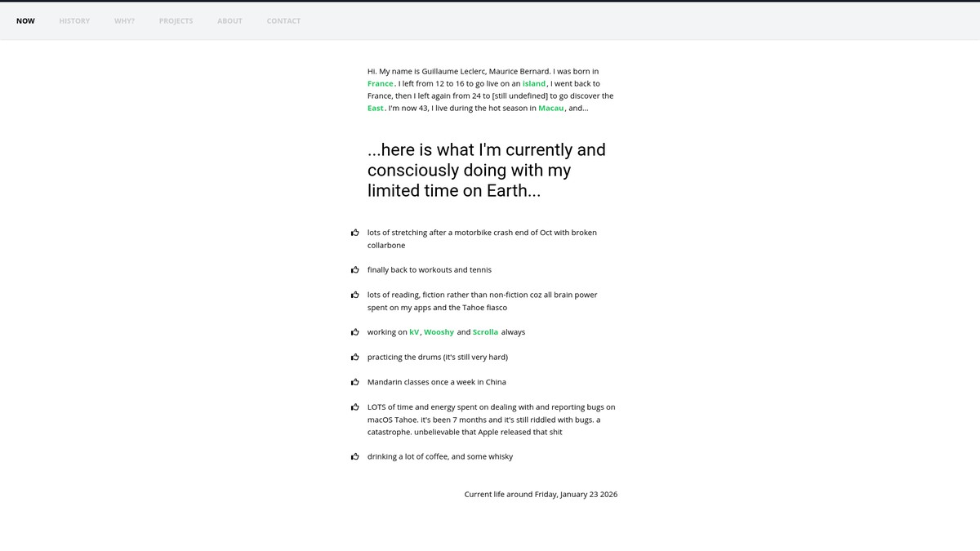The width and height of the screenshot is (980, 551).
Task: Click thumbs-up icon next to workouts and tennis
Action: (x=354, y=269)
